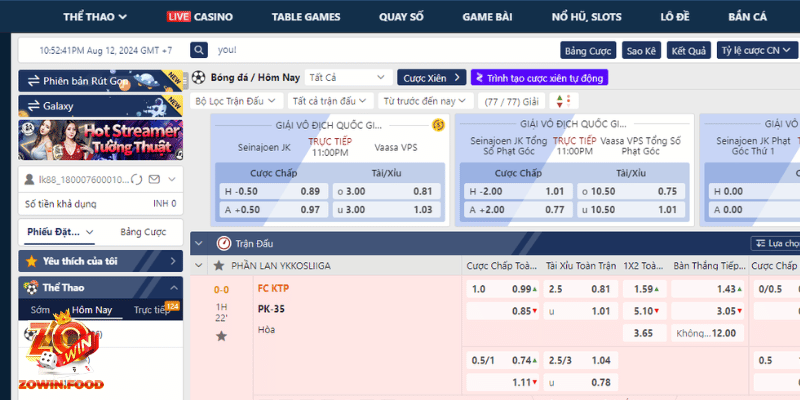Screen dimensions: 800x400
Task: Click the soccer ball icon beside Bóng đá
Action: 198,77
